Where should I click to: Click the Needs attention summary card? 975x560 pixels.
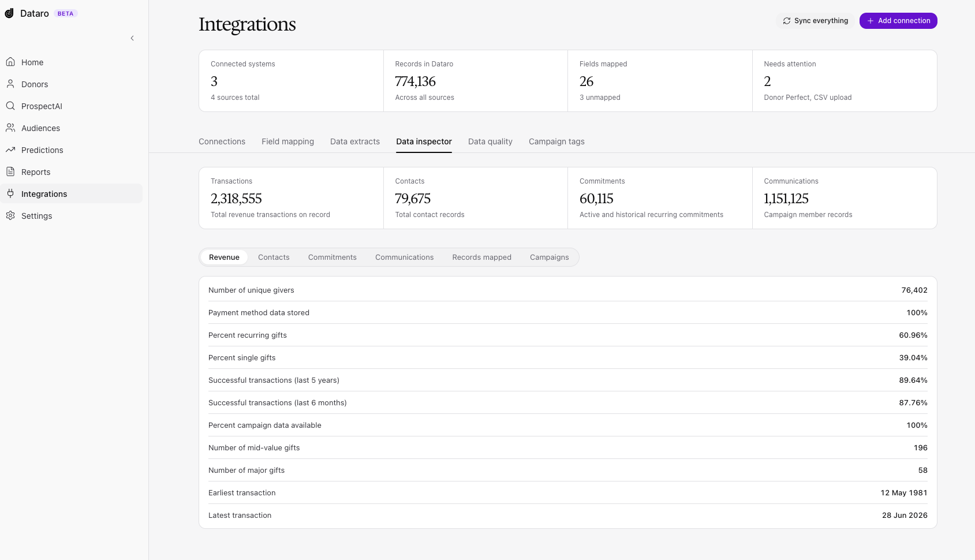845,81
